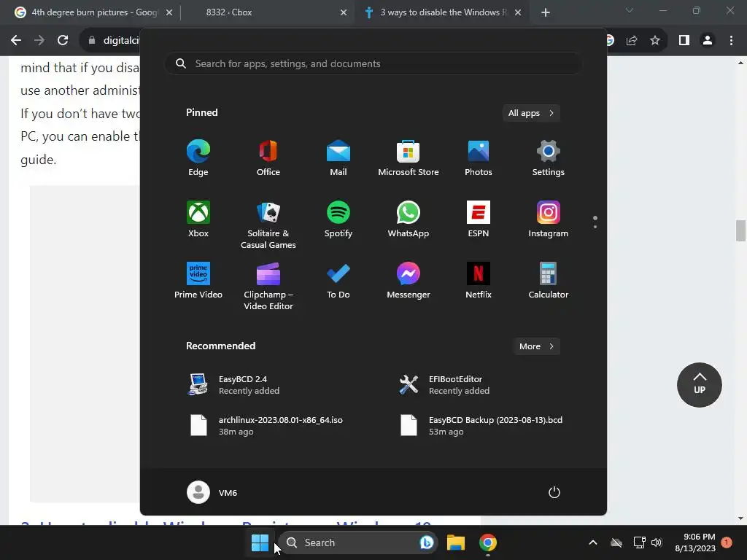Focus the Start menu search field
747x560 pixels.
[x=373, y=63]
